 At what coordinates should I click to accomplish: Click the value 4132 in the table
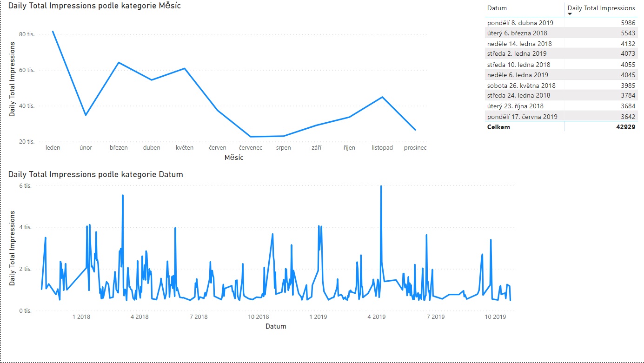tap(627, 44)
